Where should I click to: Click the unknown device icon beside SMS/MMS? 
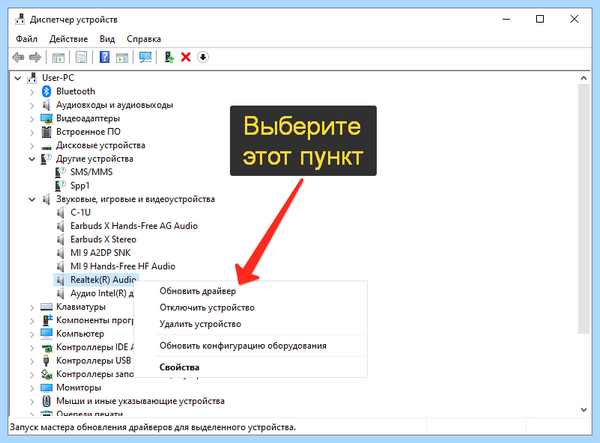click(x=60, y=172)
